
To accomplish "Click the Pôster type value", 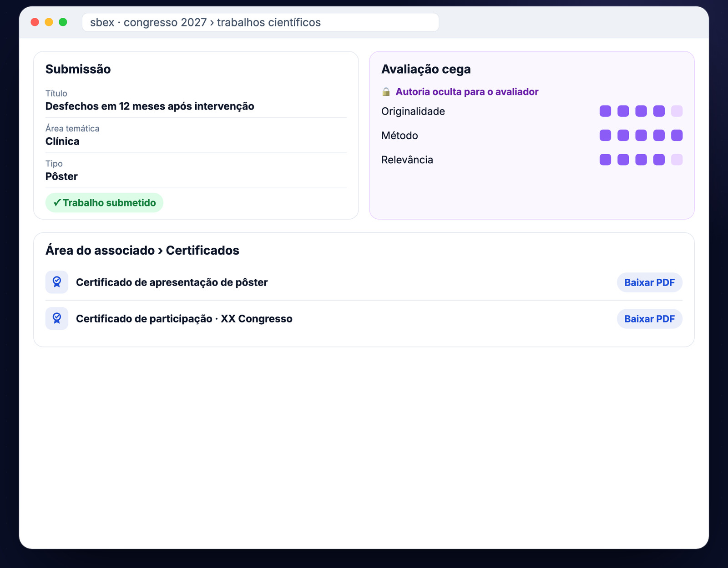I will pos(61,176).
